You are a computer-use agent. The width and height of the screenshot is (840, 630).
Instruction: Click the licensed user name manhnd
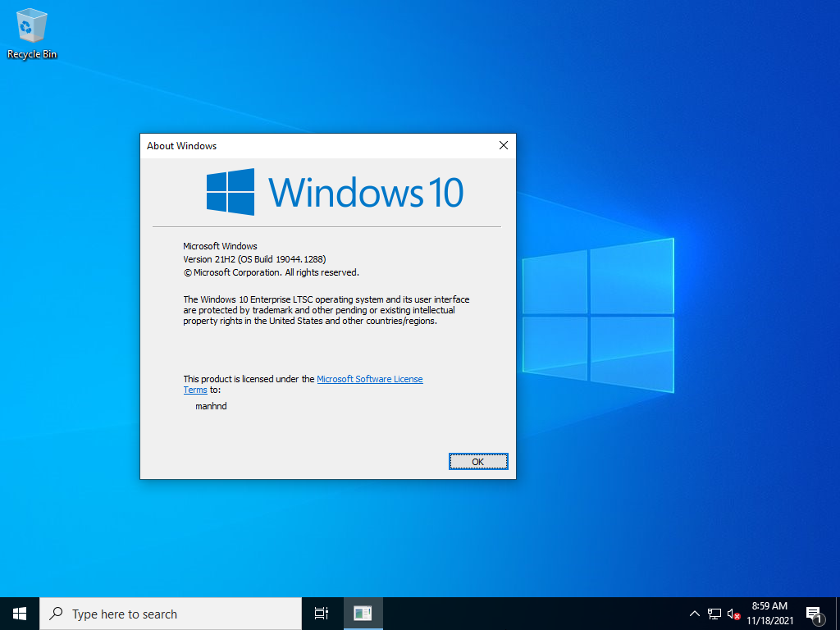pos(211,406)
